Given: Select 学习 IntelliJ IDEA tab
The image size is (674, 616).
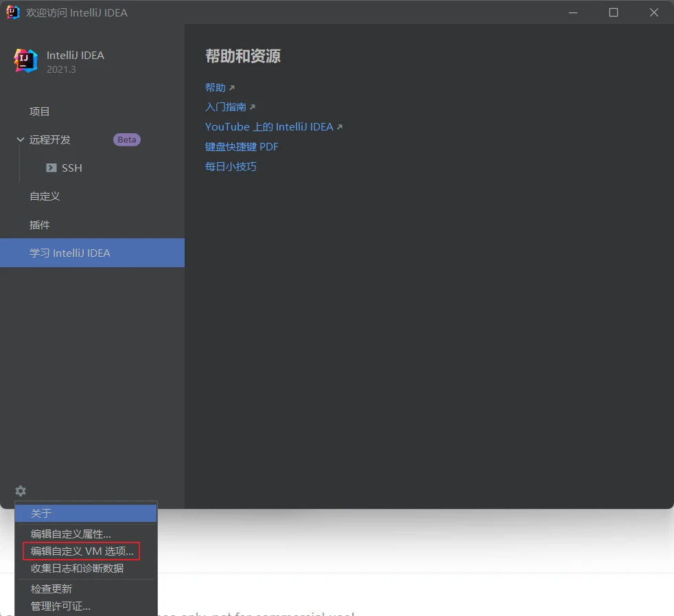Looking at the screenshot, I should 93,253.
